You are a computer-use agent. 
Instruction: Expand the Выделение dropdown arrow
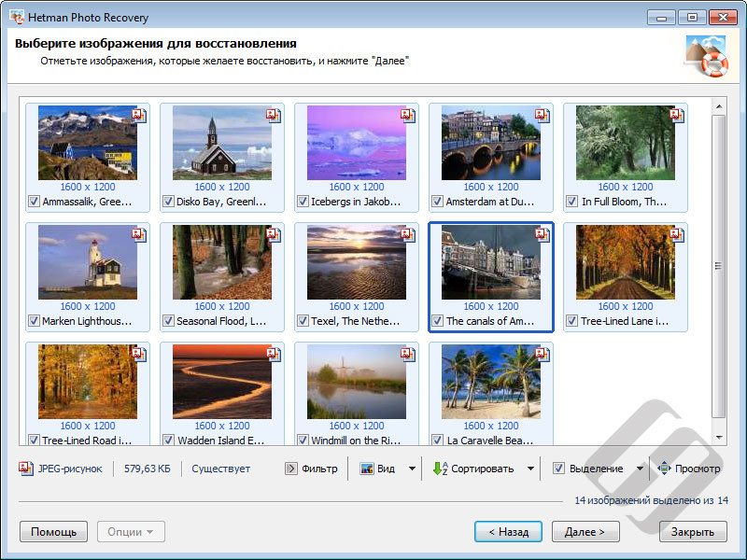[640, 469]
